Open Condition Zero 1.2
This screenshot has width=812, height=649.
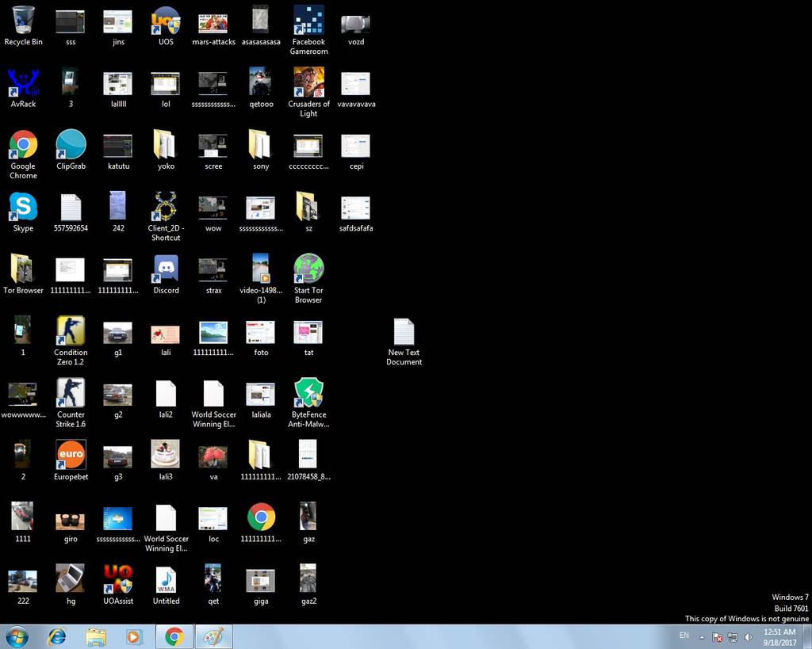point(71,330)
